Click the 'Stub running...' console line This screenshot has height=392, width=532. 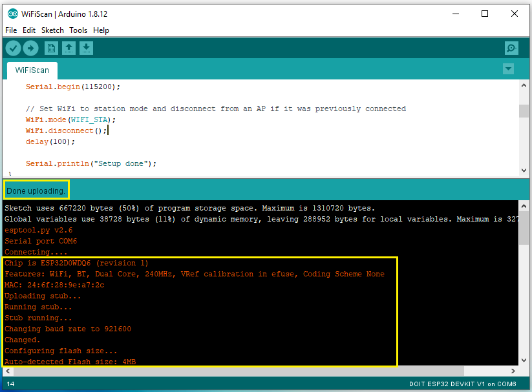click(x=38, y=318)
